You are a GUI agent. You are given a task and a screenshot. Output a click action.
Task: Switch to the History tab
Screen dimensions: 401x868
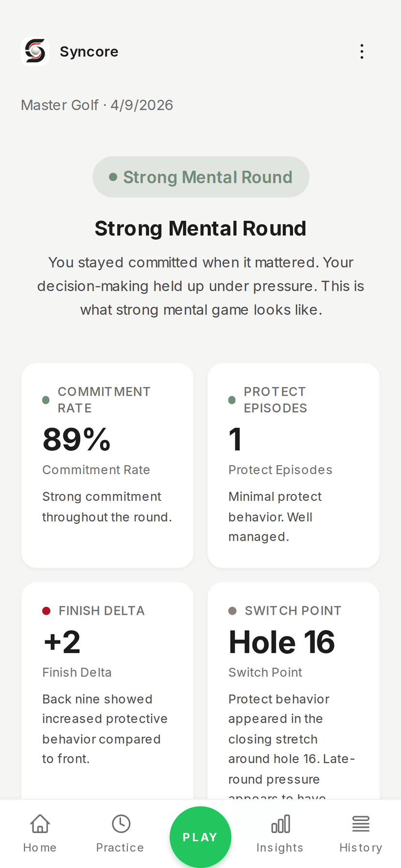[x=361, y=831]
